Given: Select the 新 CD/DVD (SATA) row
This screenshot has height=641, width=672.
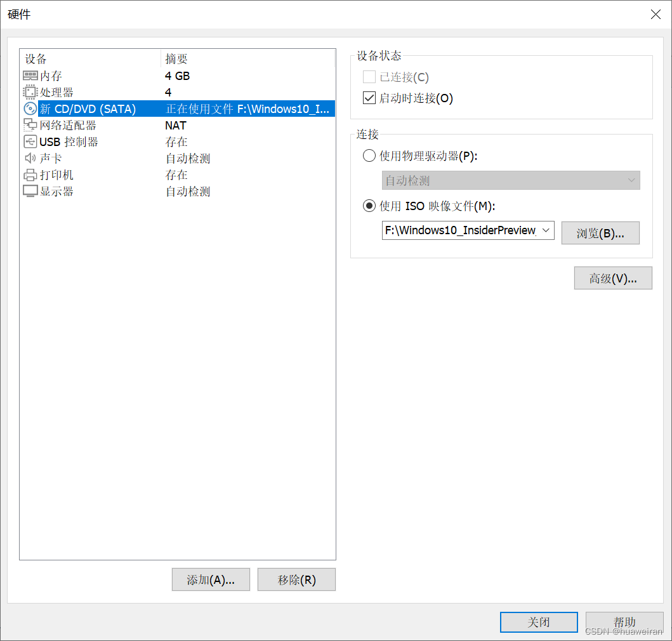Looking at the screenshot, I should tap(178, 109).
